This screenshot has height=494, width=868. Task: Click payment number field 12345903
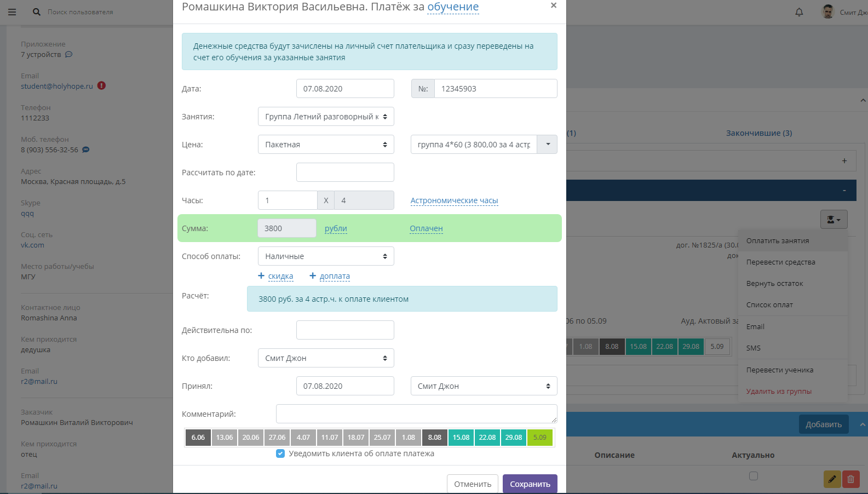pyautogui.click(x=496, y=89)
